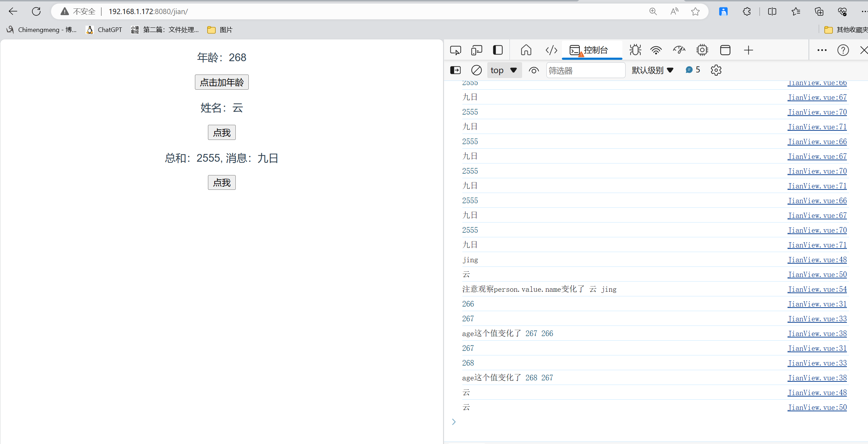Open DevTools customize ellipsis menu
The height and width of the screenshot is (444, 868).
(x=822, y=50)
